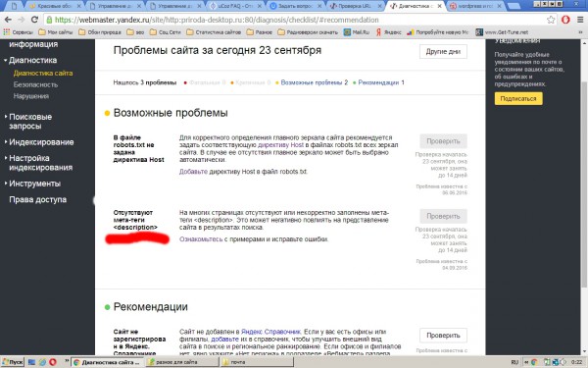Open Соц Сети bookmarks folder

pyautogui.click(x=166, y=32)
